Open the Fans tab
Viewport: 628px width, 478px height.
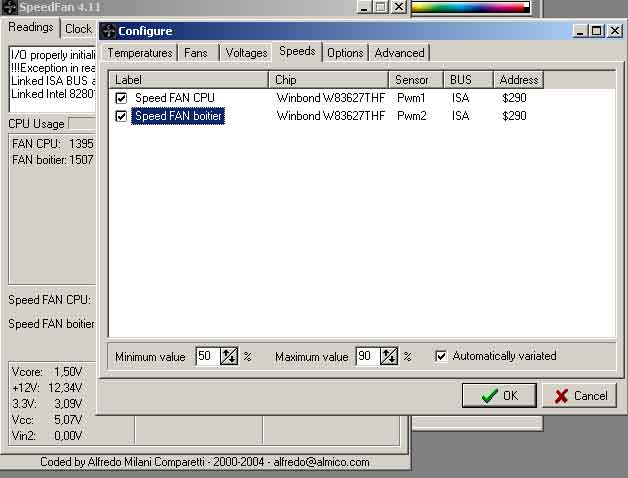pos(196,53)
